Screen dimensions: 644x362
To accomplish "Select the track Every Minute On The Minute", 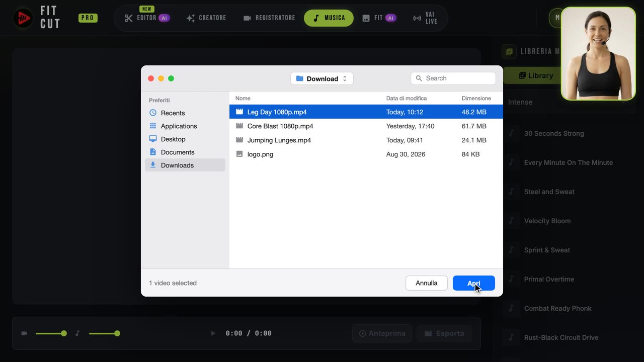I will click(x=569, y=162).
